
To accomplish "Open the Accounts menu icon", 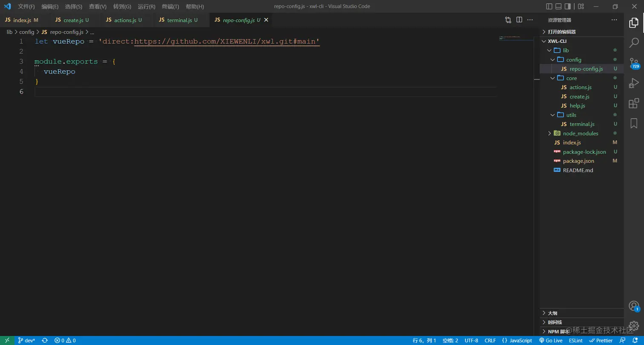I will point(634,306).
